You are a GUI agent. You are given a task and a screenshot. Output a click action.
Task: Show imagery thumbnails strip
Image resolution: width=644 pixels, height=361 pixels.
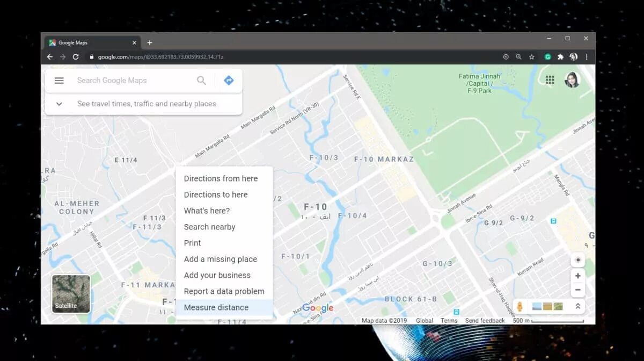pyautogui.click(x=547, y=306)
